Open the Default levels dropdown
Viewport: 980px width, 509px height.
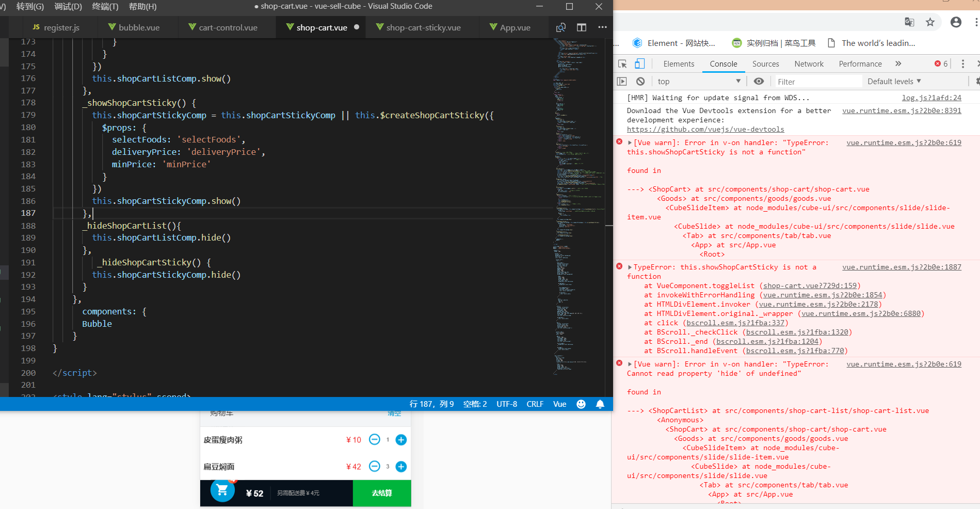(894, 82)
